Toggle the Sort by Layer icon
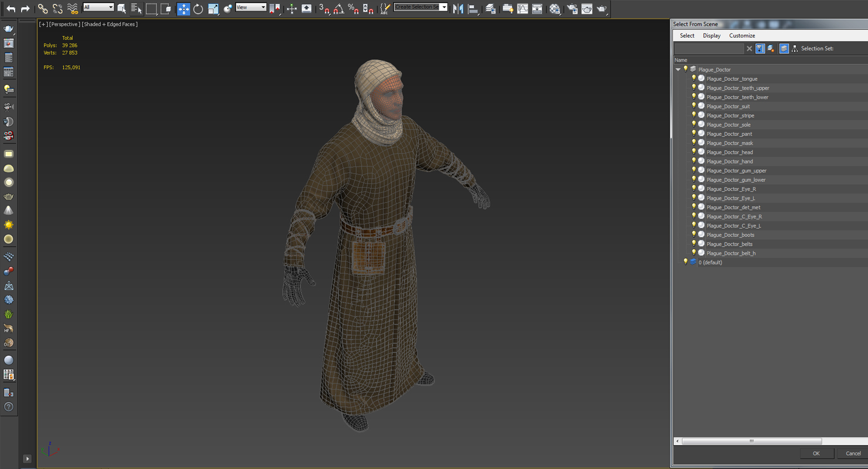Viewport: 868px width, 469px height. tap(784, 49)
